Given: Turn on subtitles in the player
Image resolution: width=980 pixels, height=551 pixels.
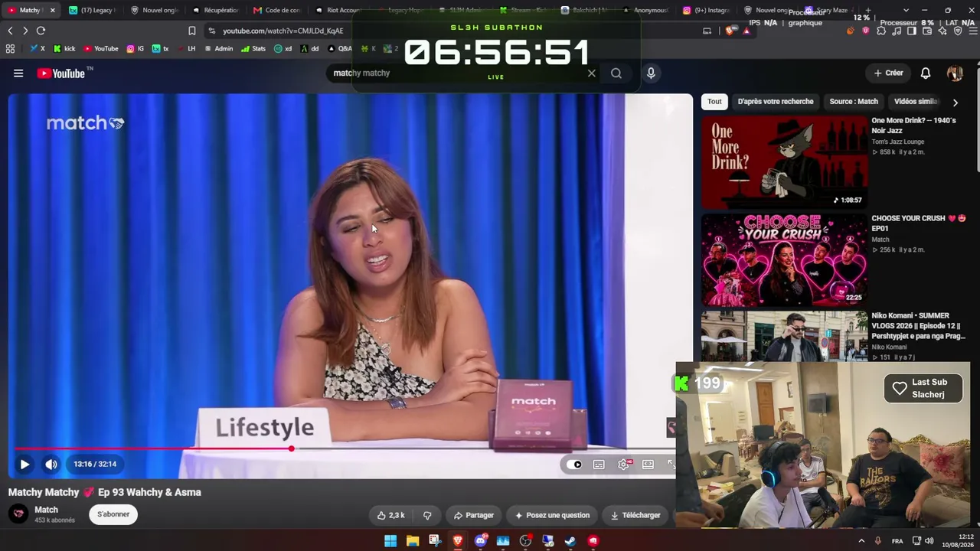Looking at the screenshot, I should pyautogui.click(x=599, y=465).
